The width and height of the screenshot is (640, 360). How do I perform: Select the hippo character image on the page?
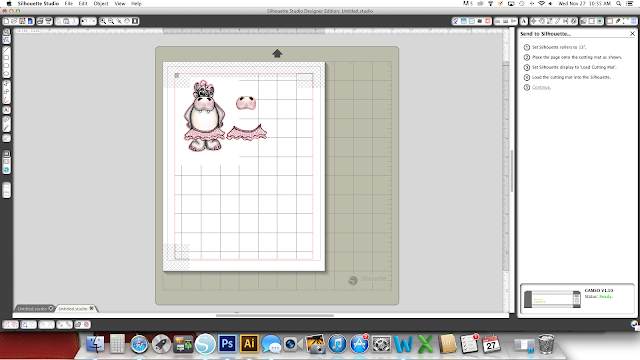point(204,116)
